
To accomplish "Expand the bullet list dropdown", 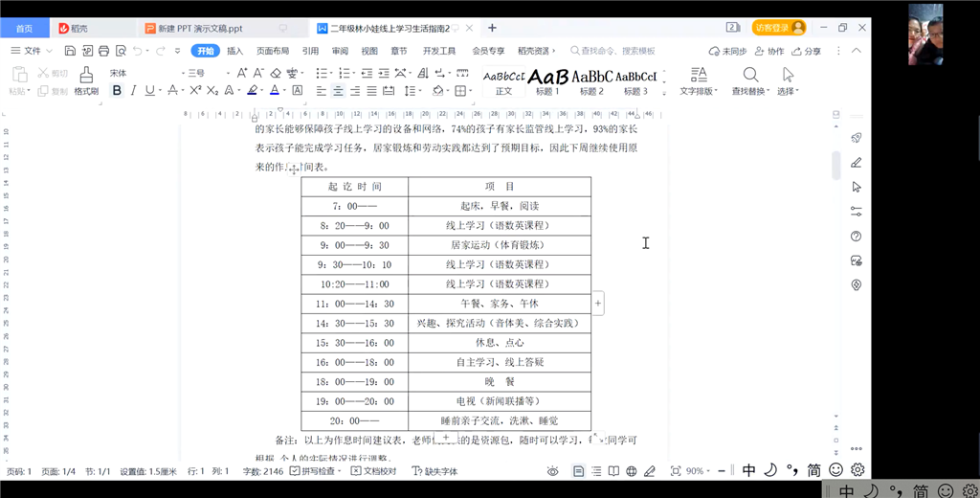I will (332, 73).
